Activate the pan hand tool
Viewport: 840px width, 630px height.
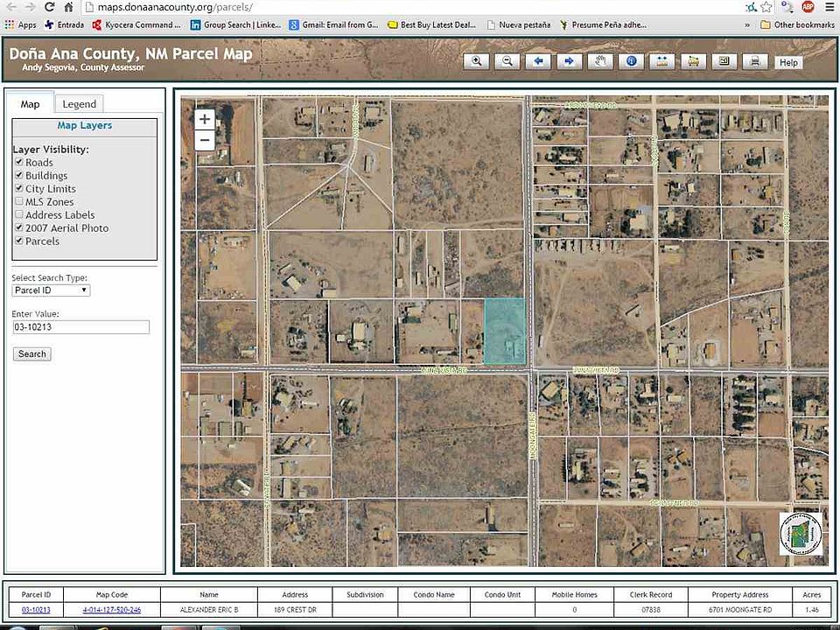[x=600, y=61]
